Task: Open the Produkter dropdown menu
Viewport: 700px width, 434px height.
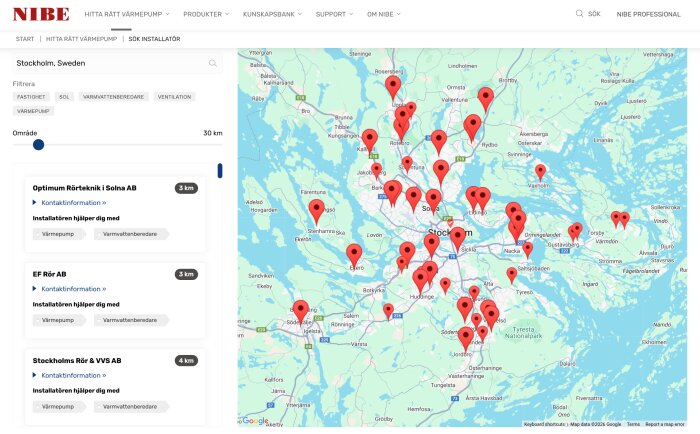Action: point(206,14)
